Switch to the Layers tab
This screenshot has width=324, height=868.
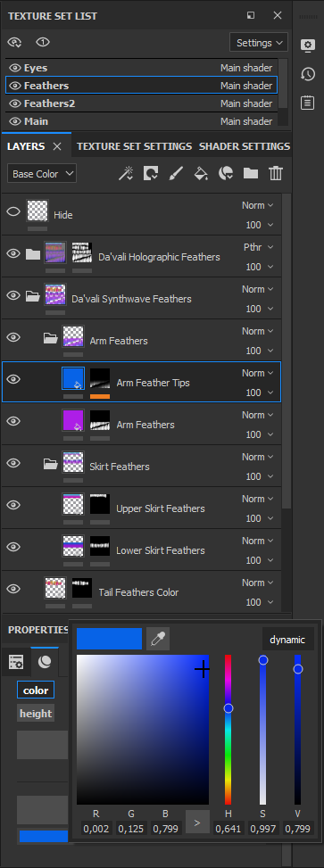[x=26, y=146]
